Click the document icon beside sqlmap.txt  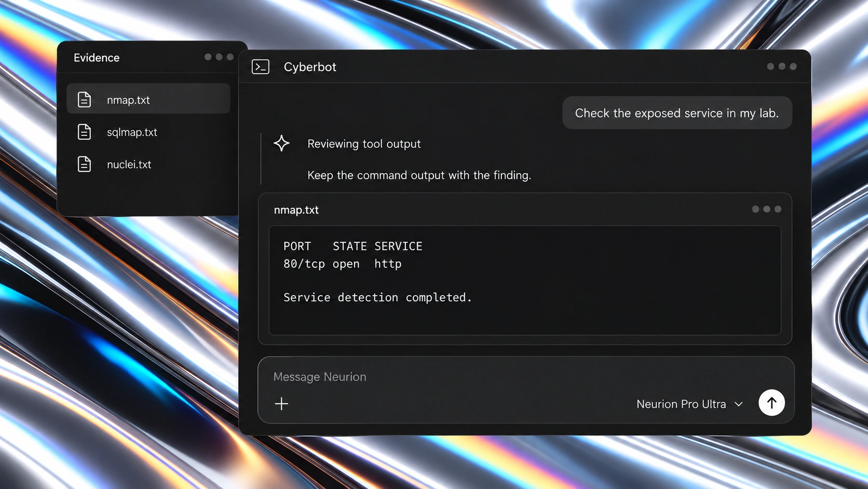84,132
